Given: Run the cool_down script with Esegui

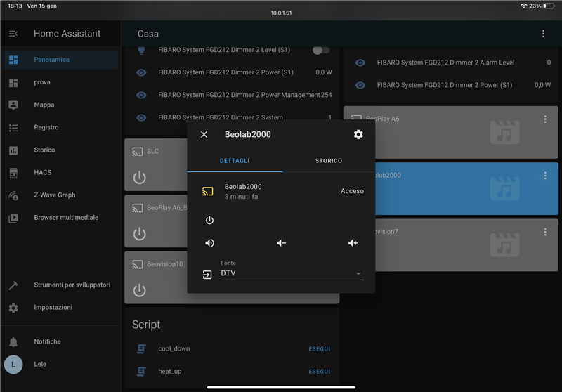Looking at the screenshot, I should [319, 348].
